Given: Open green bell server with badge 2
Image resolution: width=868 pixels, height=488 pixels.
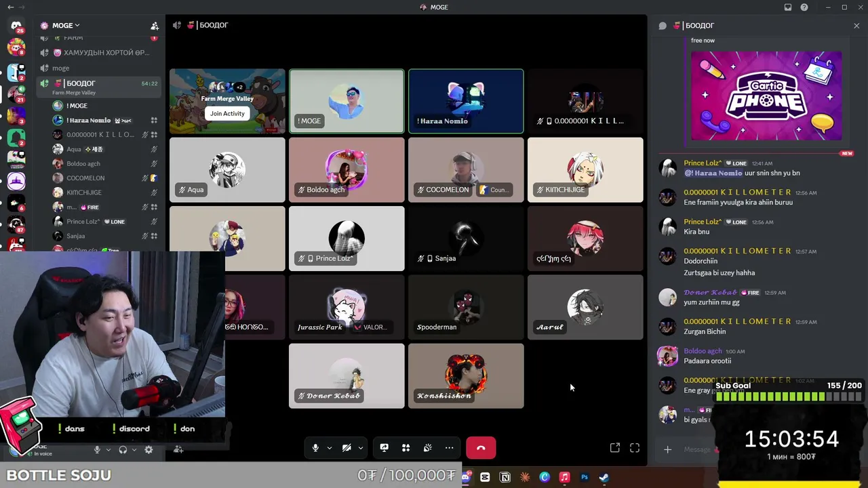Looking at the screenshot, I should click(16, 138).
